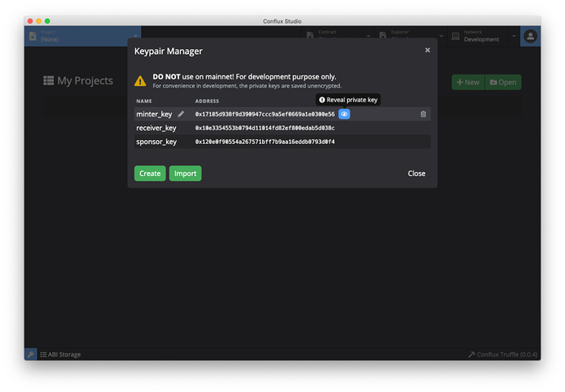
Task: Click the Import keypair button
Action: point(185,173)
